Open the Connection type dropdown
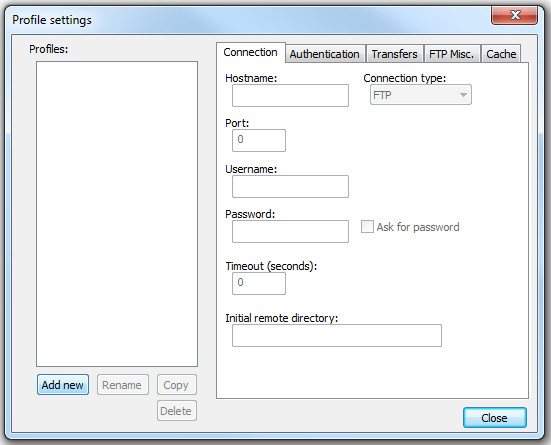Screen dimensions: 551x445 point(421,95)
